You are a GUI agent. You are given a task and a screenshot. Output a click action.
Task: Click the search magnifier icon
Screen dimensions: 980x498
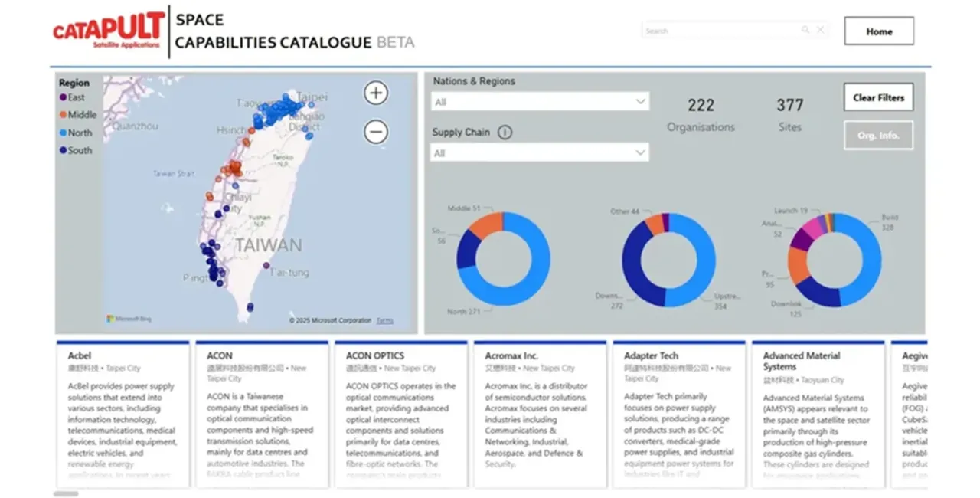pos(805,31)
